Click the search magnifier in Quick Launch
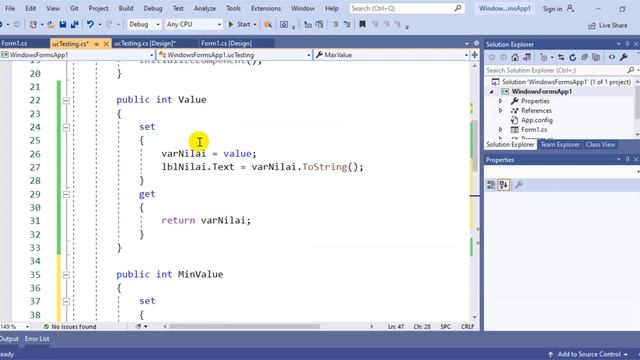The height and width of the screenshot is (360, 640). 458,8
